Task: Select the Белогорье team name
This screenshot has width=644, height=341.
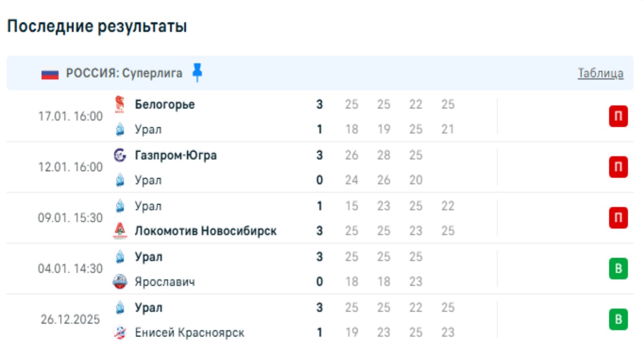Action: coord(165,104)
